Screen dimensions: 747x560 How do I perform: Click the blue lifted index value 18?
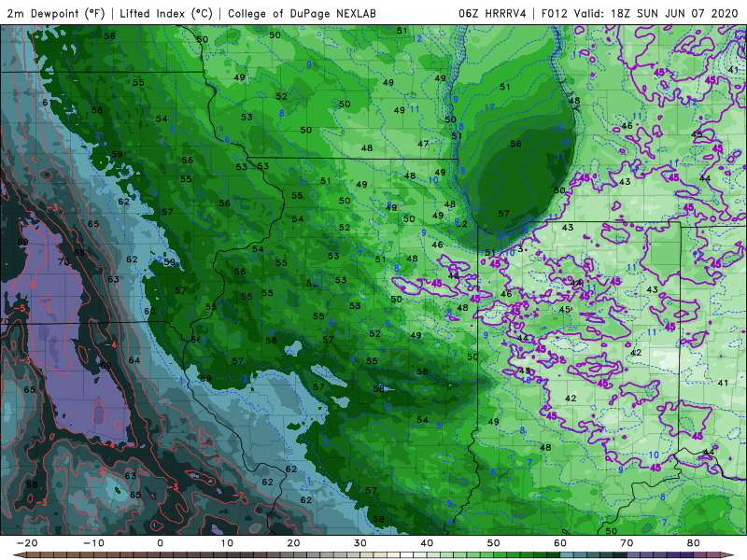tap(458, 127)
